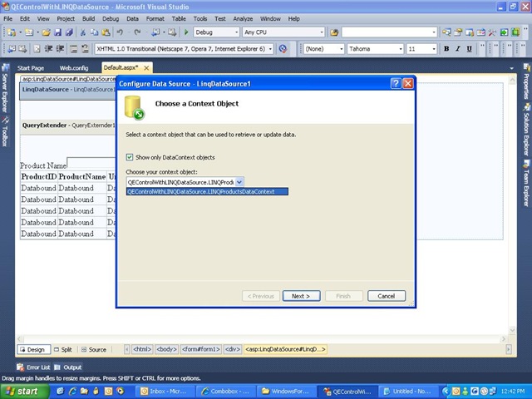Open the Server Explorer side panel

[5, 88]
